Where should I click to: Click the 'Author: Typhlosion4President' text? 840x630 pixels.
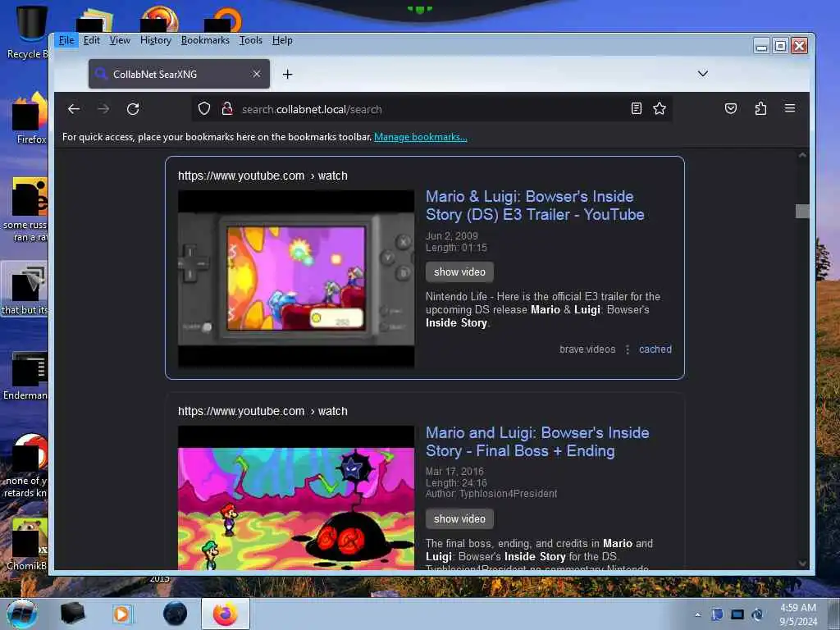(x=491, y=493)
